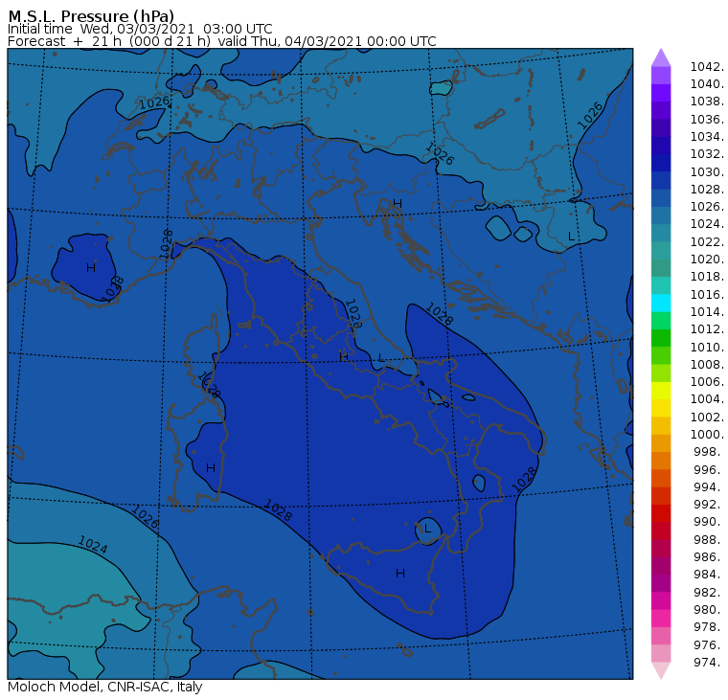Click the "H" marker near the northern Adriatic coast

click(398, 203)
